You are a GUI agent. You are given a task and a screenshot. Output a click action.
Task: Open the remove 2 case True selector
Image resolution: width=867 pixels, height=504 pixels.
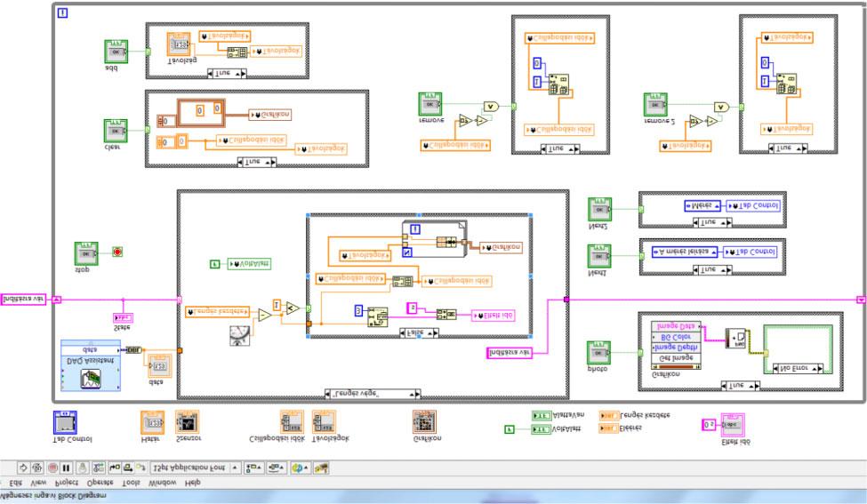788,148
